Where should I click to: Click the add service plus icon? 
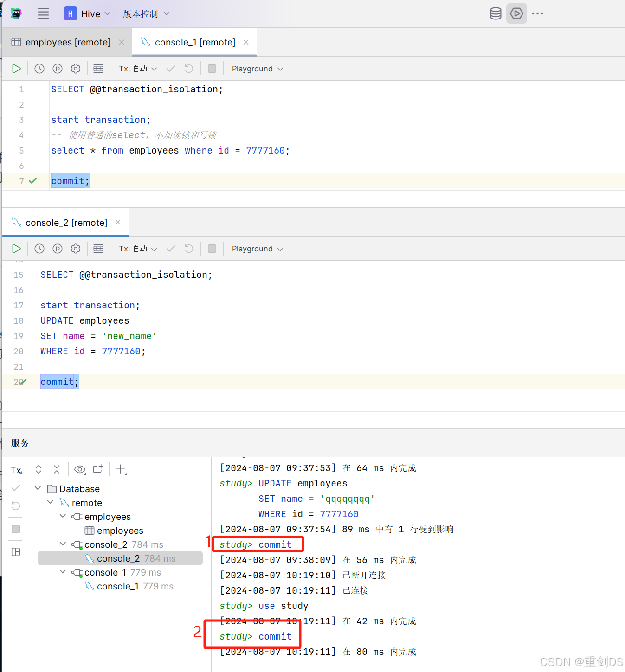(121, 469)
